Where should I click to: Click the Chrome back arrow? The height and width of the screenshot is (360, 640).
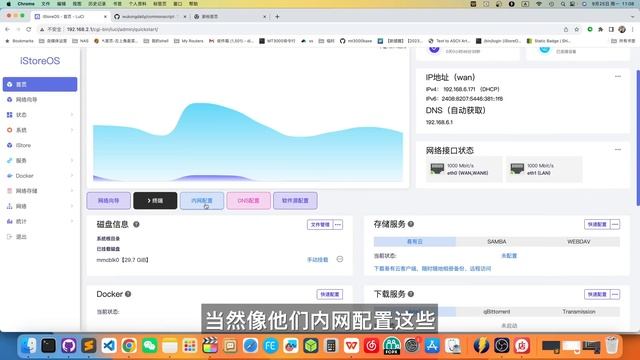tap(7, 29)
